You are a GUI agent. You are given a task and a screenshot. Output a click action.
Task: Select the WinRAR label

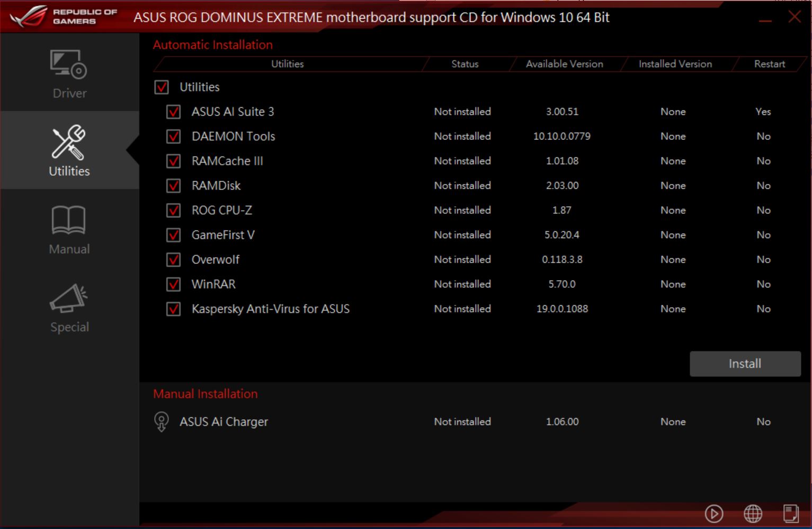coord(213,284)
